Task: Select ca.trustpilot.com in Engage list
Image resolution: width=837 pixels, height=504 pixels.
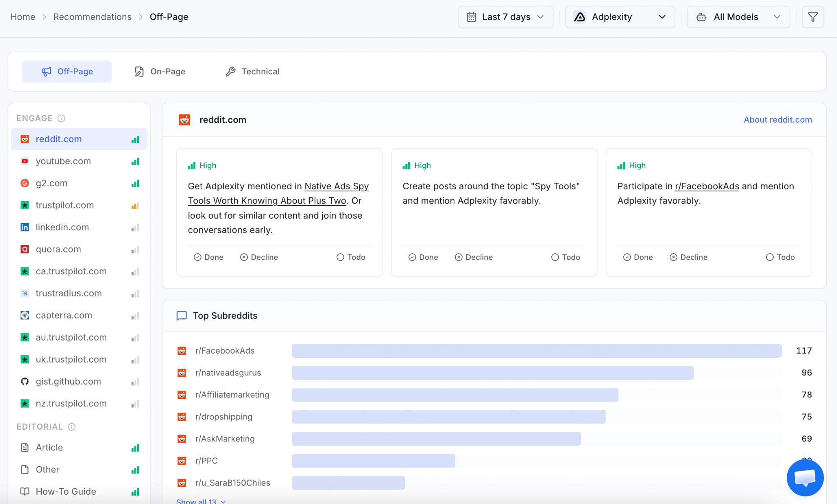Action: click(x=79, y=271)
